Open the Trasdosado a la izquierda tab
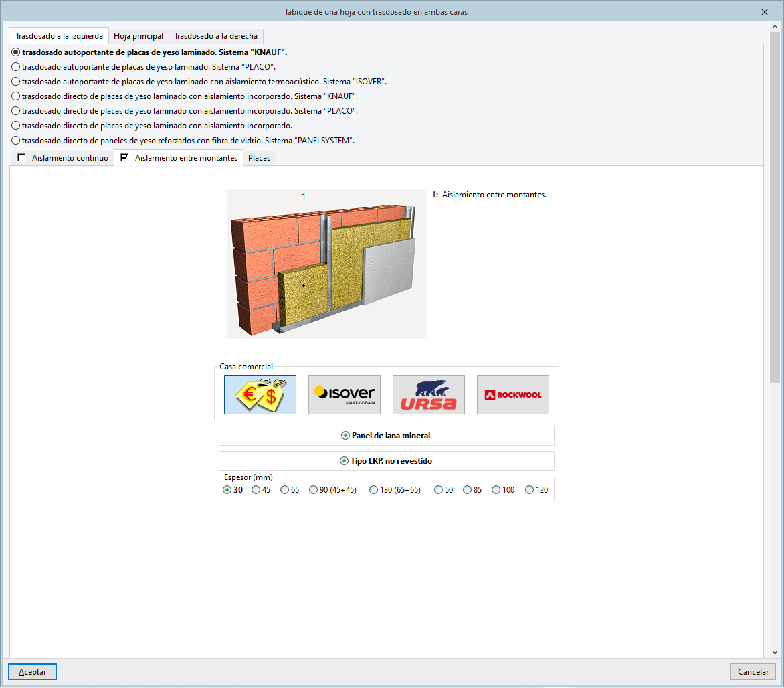Image resolution: width=784 pixels, height=688 pixels. point(59,36)
